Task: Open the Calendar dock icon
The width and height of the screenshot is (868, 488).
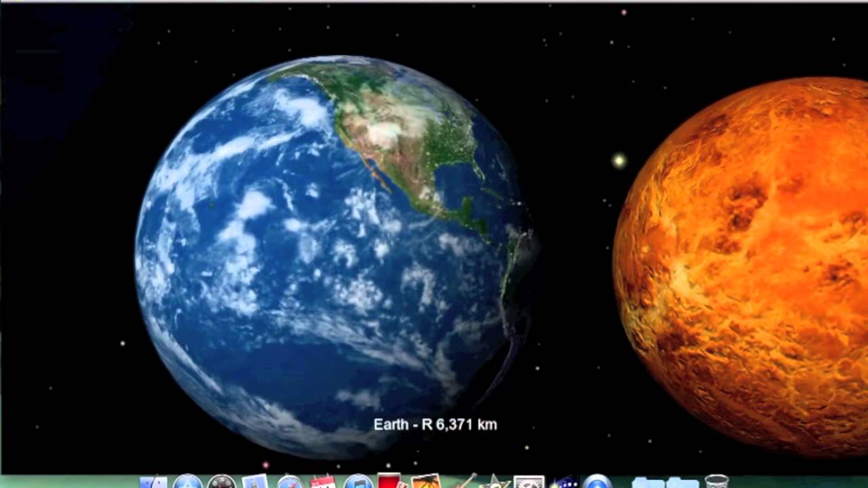Action: (323, 483)
